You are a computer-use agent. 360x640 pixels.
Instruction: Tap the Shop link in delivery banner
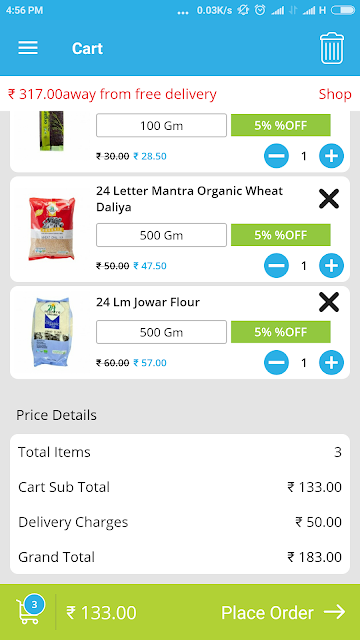point(335,94)
